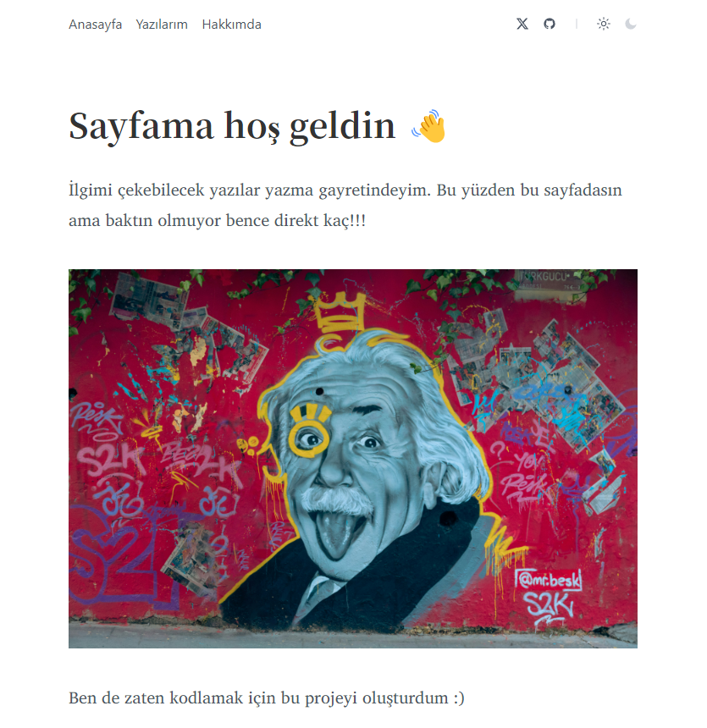
Task: Click the 'İlgimi çekebilecek yazılar' paragraph line
Action: point(345,190)
